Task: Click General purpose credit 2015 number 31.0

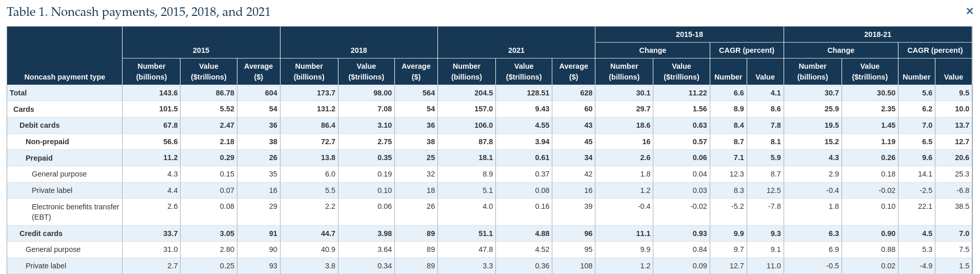Action: point(170,249)
